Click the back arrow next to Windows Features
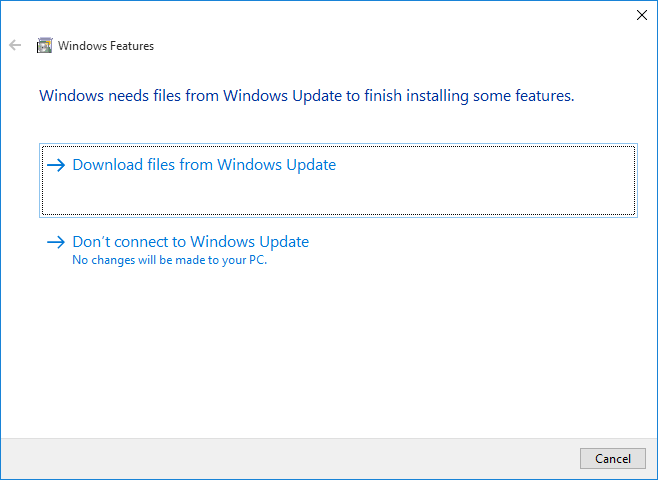 point(15,45)
